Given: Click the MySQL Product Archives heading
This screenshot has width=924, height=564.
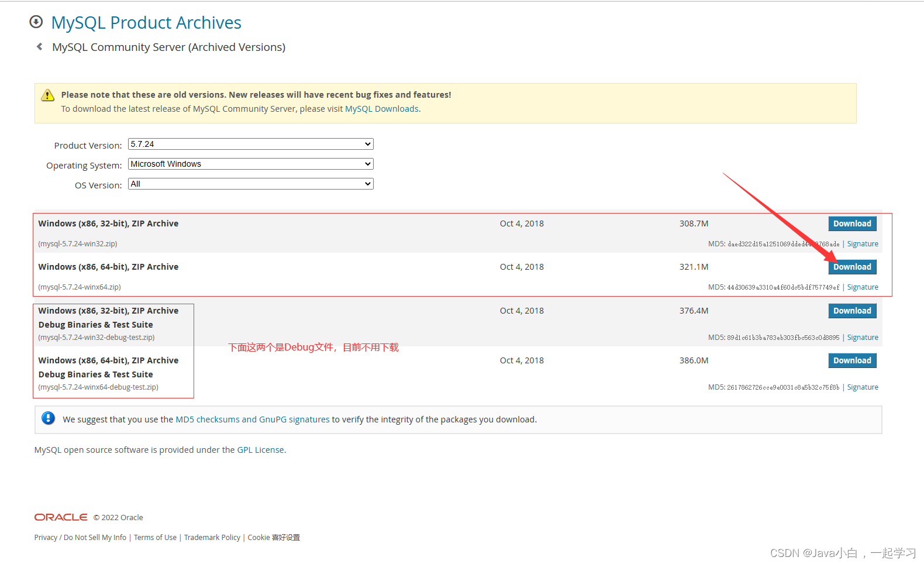Looking at the screenshot, I should tap(146, 22).
